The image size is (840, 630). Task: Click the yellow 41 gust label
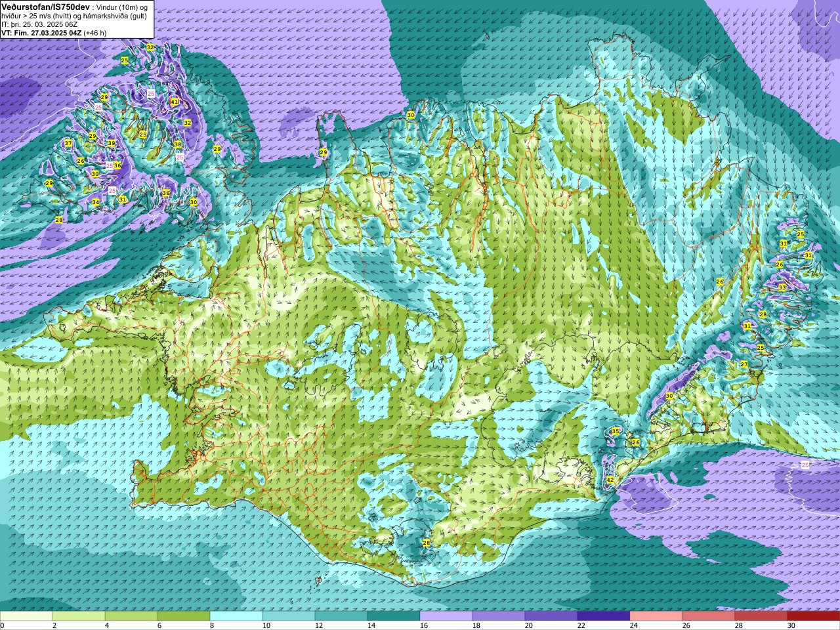174,102
